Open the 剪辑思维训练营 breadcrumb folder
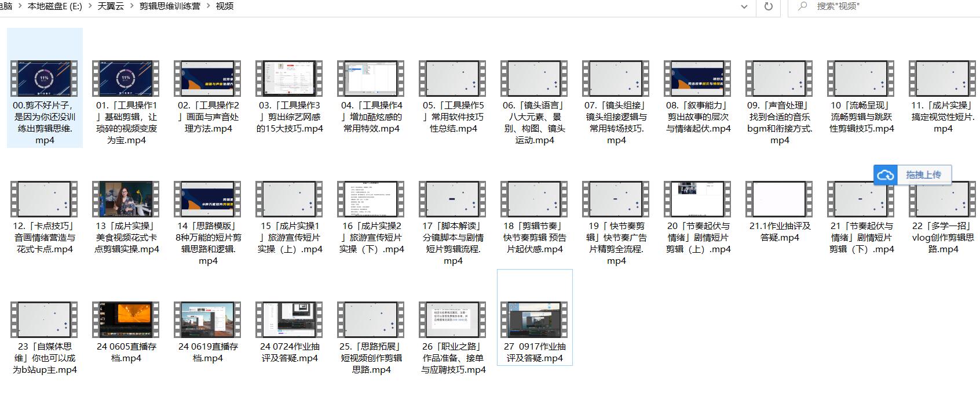Viewport: 980px width, 407px height. click(170, 6)
